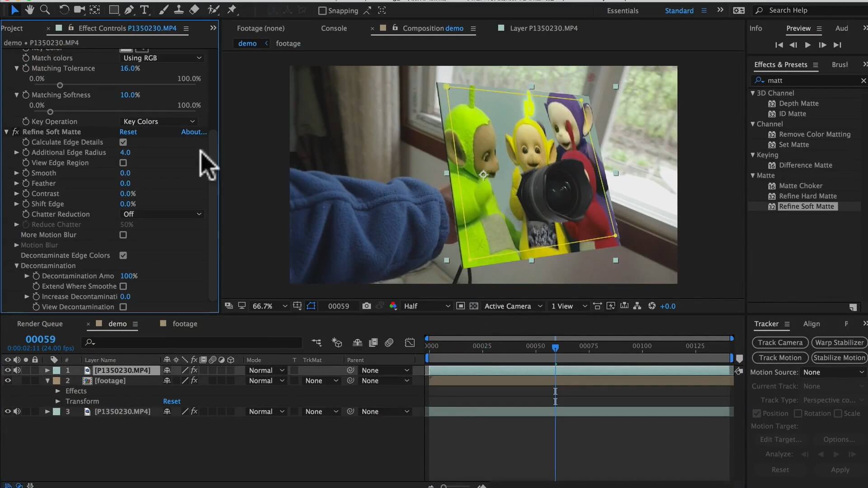Click the graph editor icon
The width and height of the screenshot is (868, 488).
[410, 343]
